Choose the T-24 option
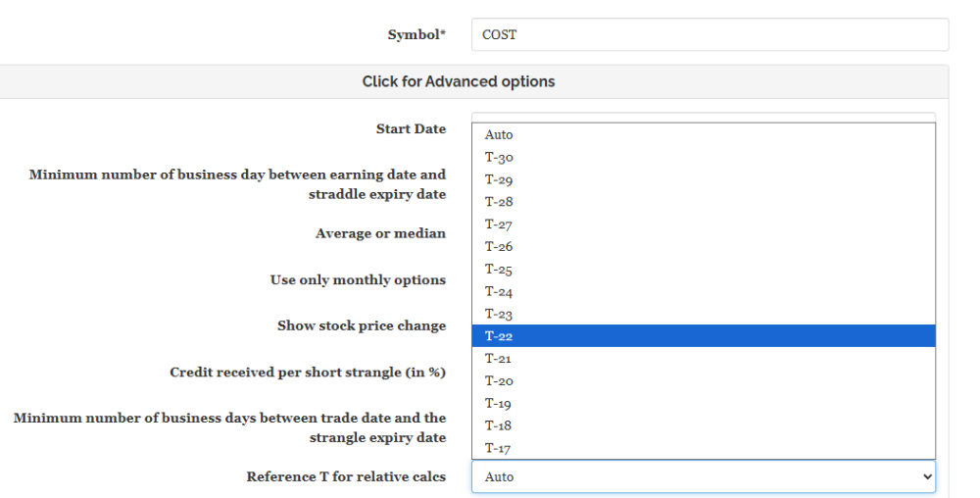Image resolution: width=980 pixels, height=498 pixels. coord(704,291)
